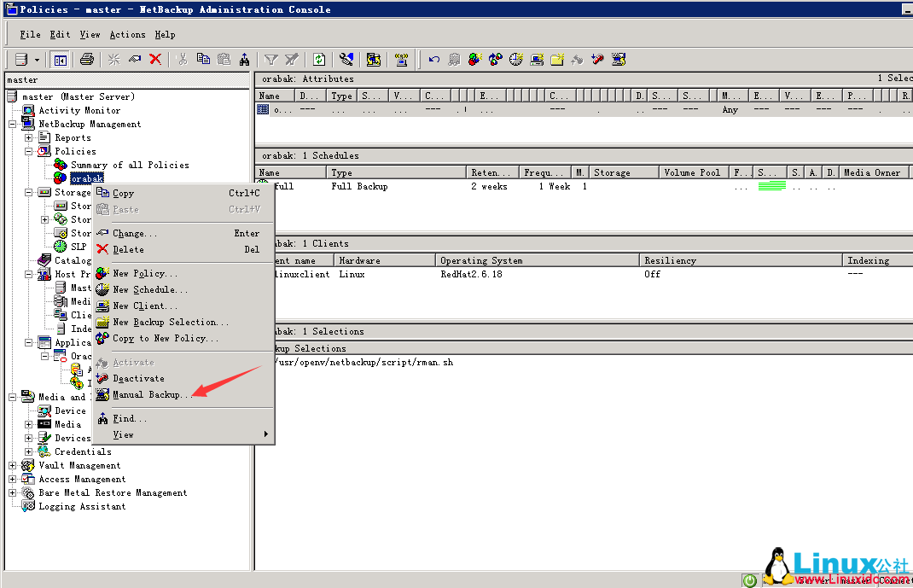Viewport: 913px width, 588px height.
Task: Click Copy in the context menu
Action: (x=123, y=193)
